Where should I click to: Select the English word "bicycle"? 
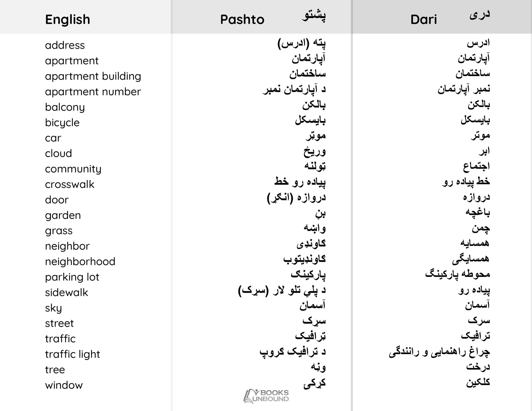tap(62, 123)
